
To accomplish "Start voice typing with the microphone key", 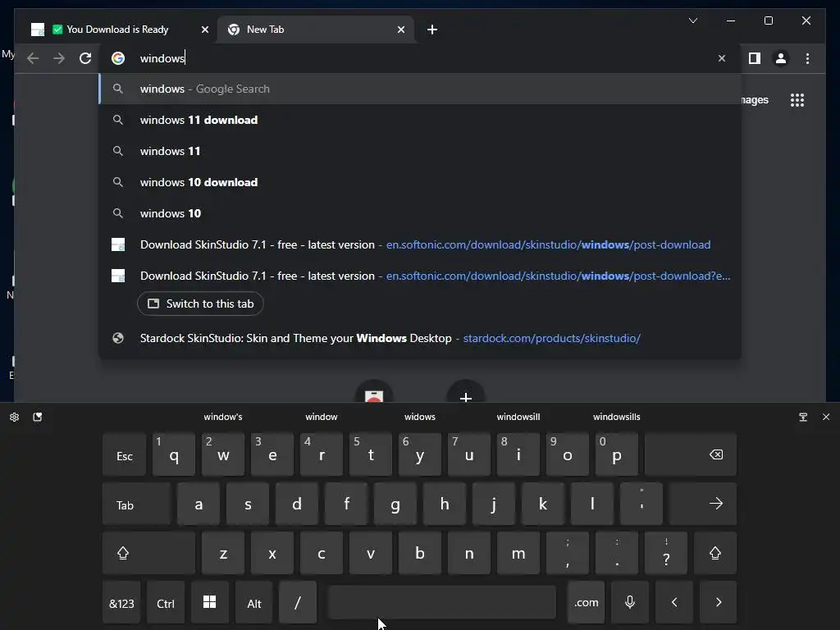I will pos(630,603).
